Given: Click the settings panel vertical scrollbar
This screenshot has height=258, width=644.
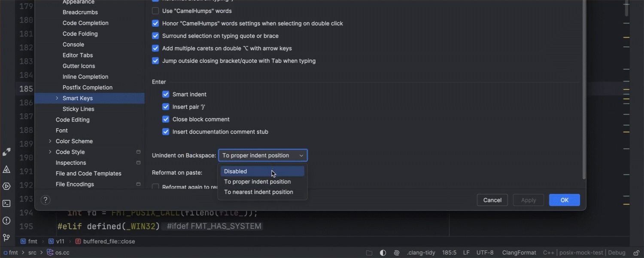Looking at the screenshot, I should (583, 86).
